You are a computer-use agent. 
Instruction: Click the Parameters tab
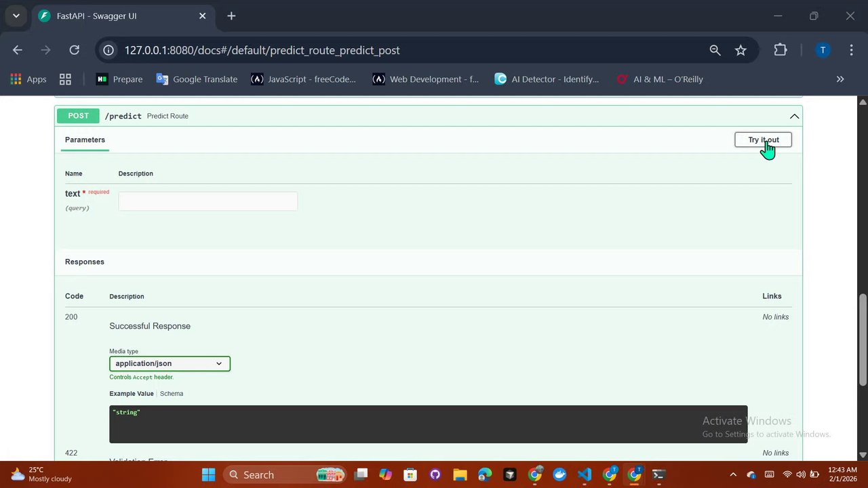85,140
